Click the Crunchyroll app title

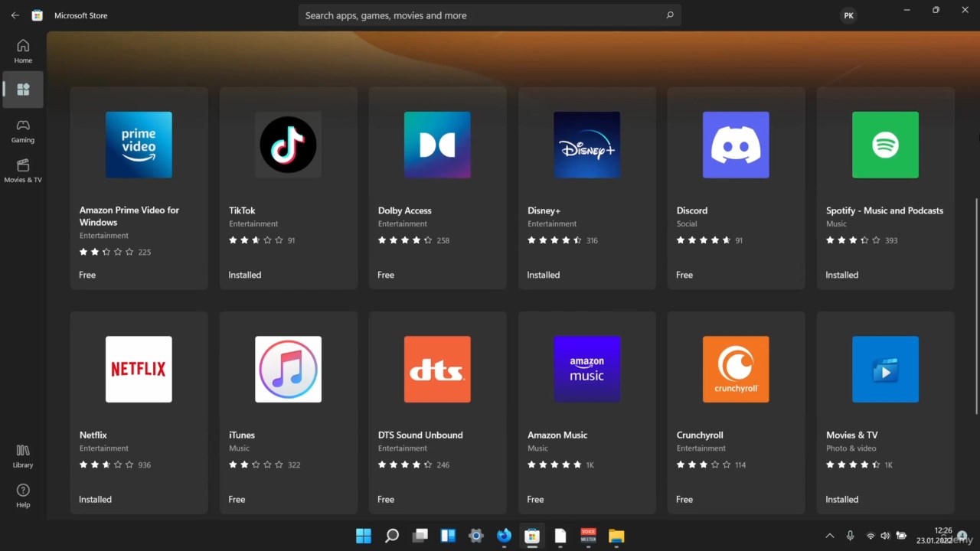pyautogui.click(x=700, y=435)
